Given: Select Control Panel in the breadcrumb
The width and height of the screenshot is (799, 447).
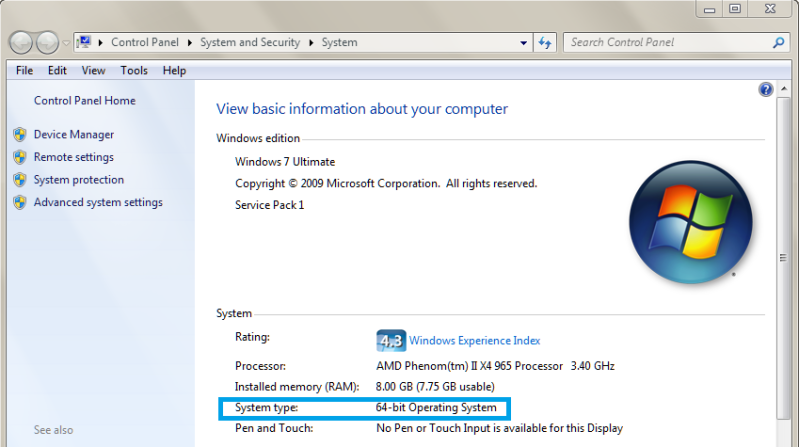Looking at the screenshot, I should [145, 42].
